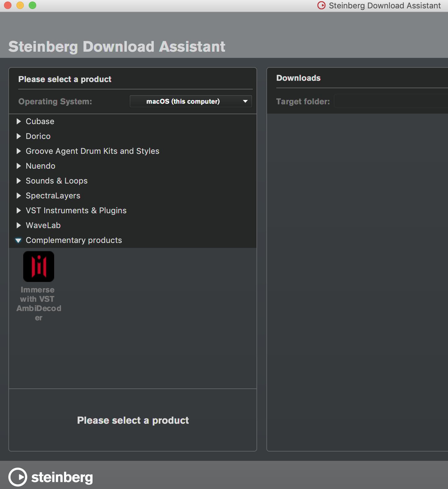Select the WaveLab tree row
This screenshot has width=448, height=489.
pos(133,225)
